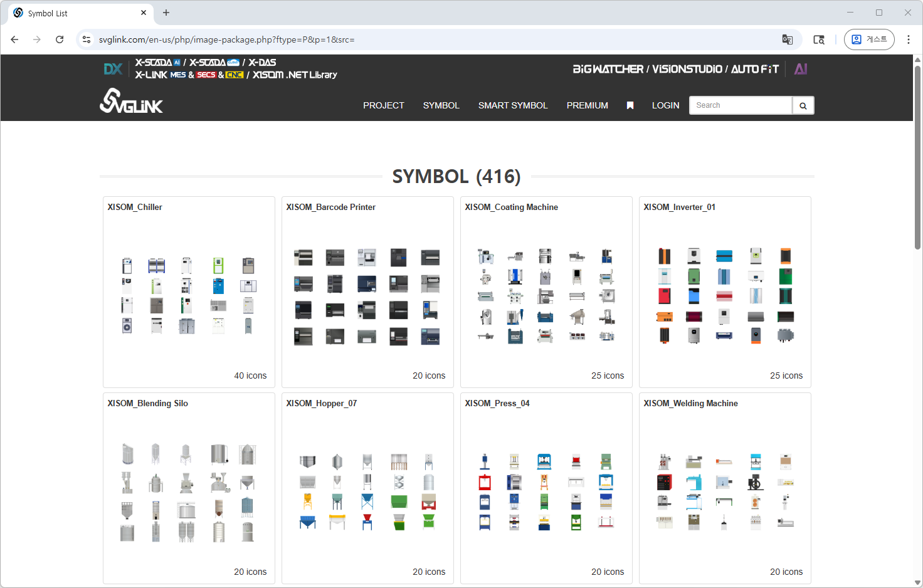Open the XISOM_Barcode Printer symbol package thumbnail
923x588 pixels.
point(367,297)
